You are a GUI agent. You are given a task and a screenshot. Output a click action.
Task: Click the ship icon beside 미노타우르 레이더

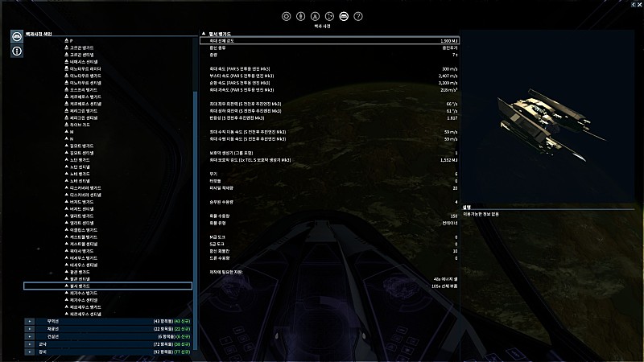point(67,68)
